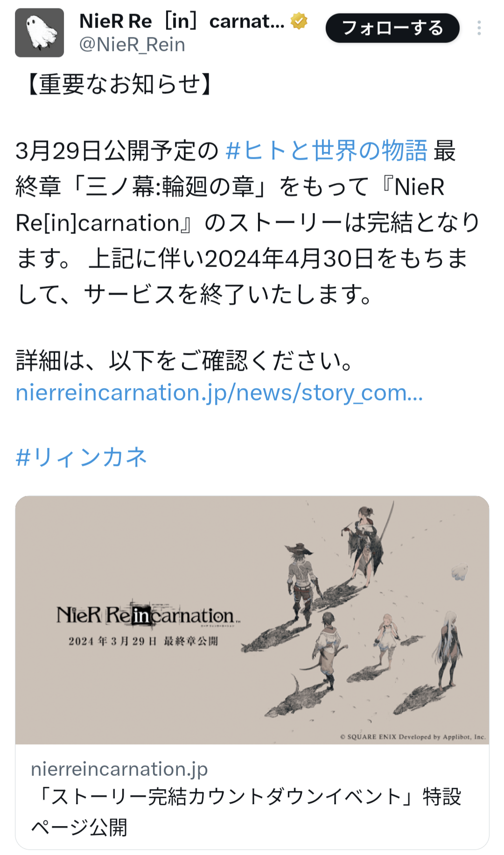Tap the gold verified badge
The height and width of the screenshot is (855, 504).
[299, 21]
